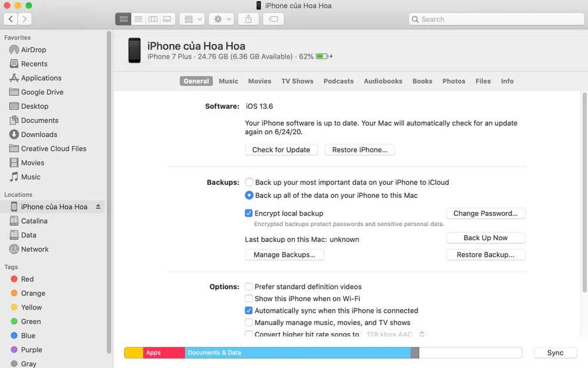This screenshot has width=588, height=368.
Task: Click the Check for Update button
Action: tap(281, 150)
